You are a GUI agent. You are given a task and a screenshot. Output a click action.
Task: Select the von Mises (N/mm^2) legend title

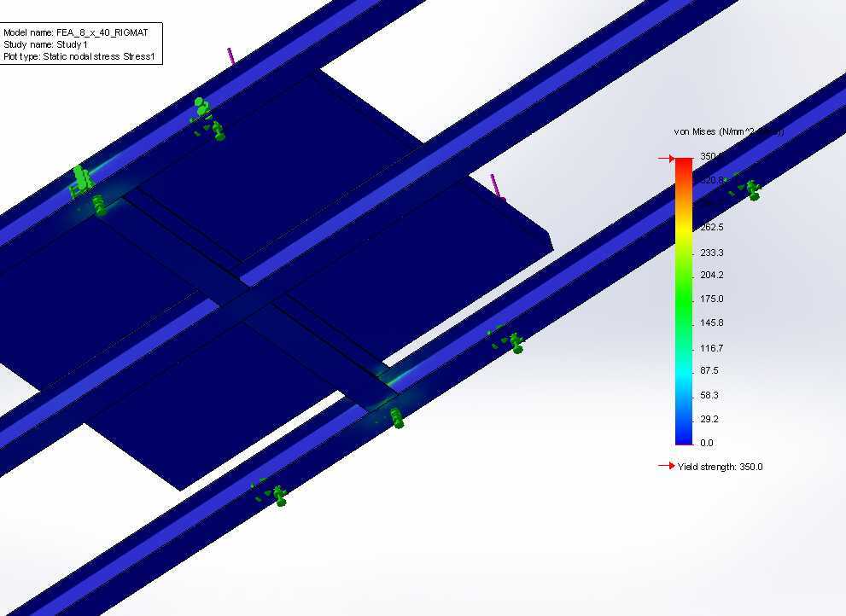coord(728,131)
